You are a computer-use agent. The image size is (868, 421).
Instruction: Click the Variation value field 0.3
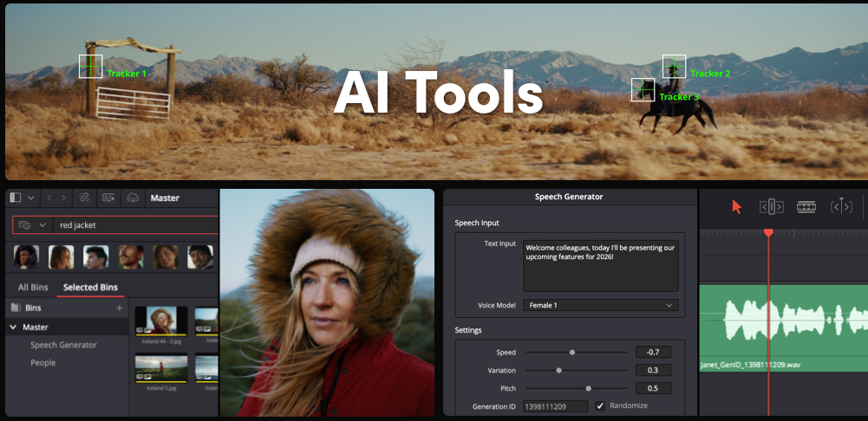[653, 370]
